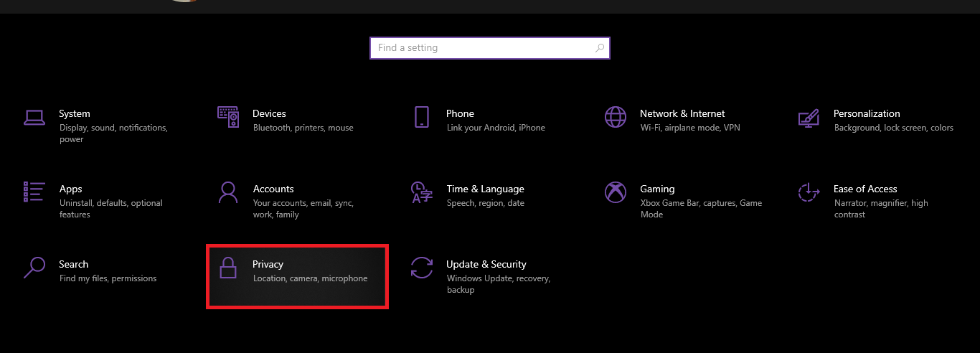Click the Personalization paintbrush icon
This screenshot has width=980, height=353.
(809, 118)
